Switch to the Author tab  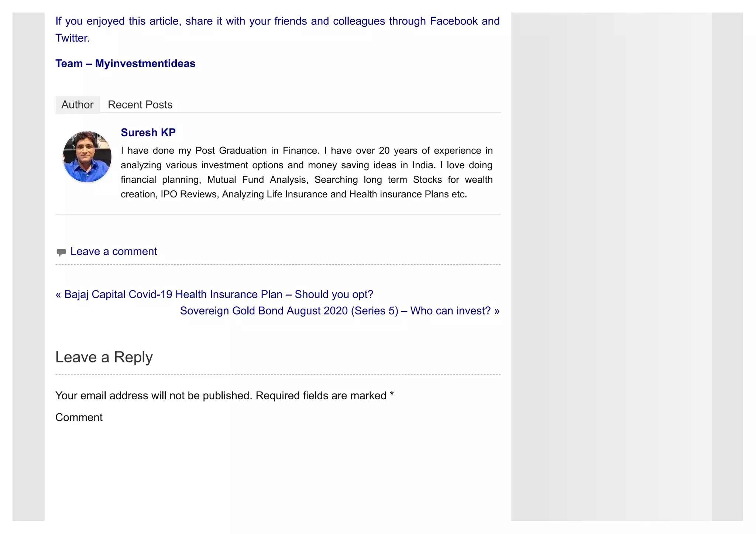pos(77,105)
